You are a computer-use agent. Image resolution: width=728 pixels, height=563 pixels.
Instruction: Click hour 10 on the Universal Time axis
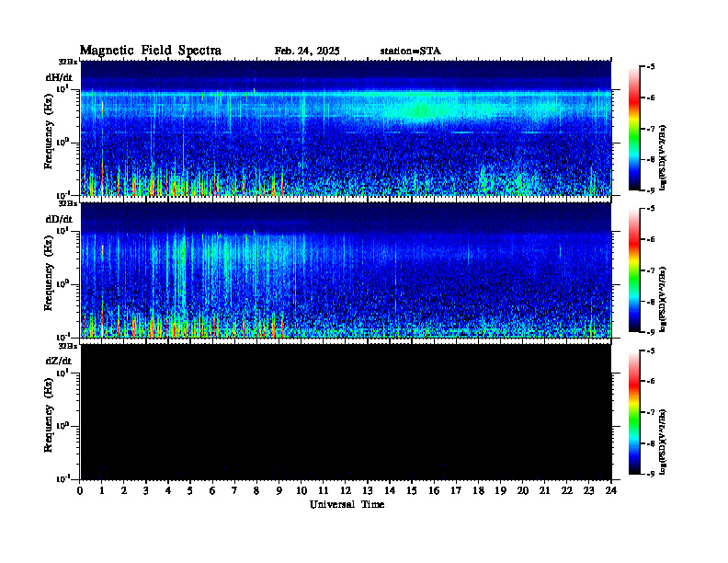click(x=301, y=490)
